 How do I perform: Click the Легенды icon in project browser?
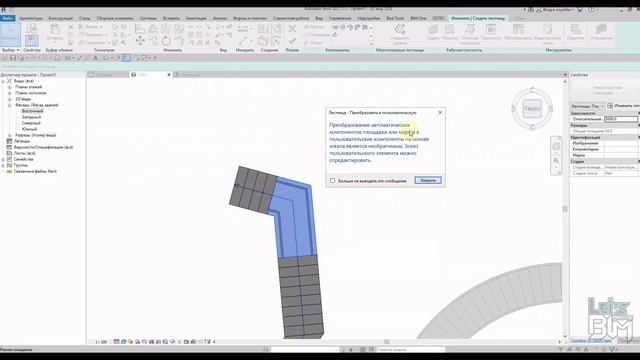[x=9, y=141]
